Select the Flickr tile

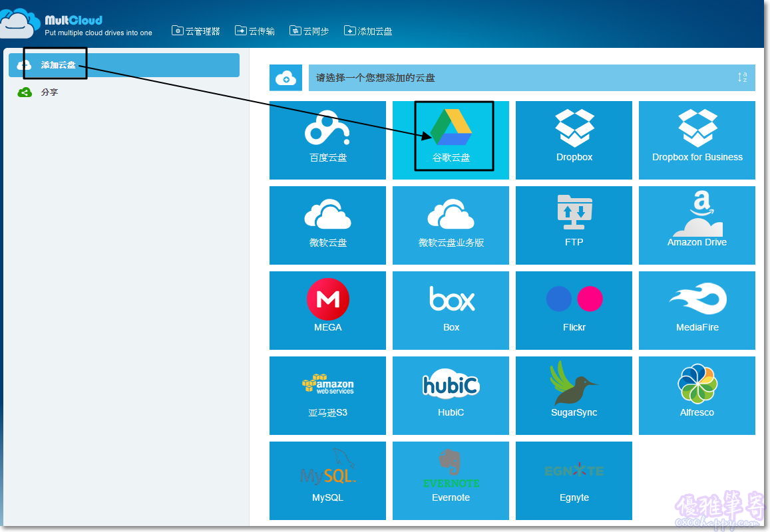pos(574,310)
